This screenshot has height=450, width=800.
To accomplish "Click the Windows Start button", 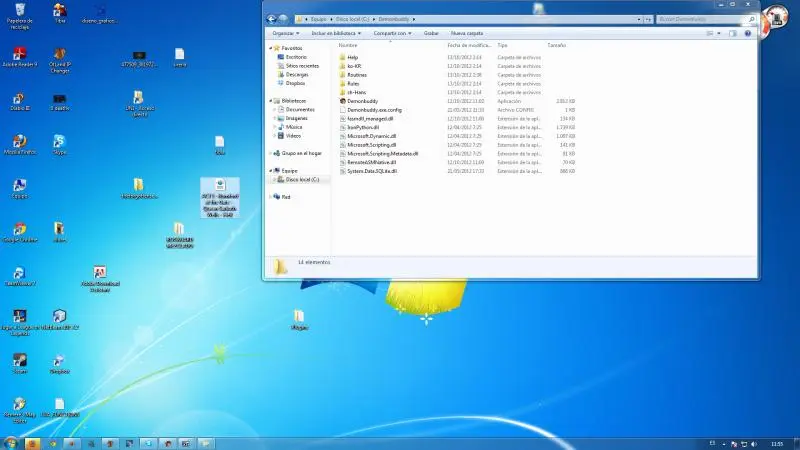I will [x=10, y=441].
